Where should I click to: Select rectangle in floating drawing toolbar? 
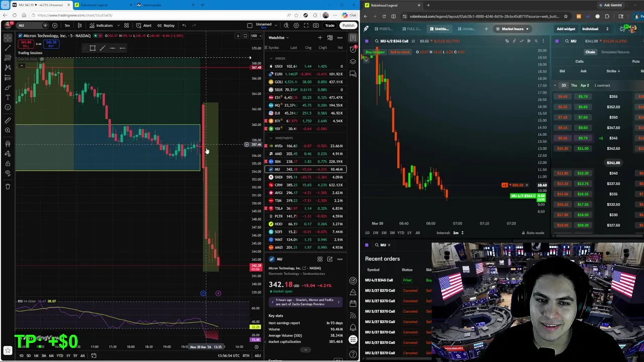93,48
